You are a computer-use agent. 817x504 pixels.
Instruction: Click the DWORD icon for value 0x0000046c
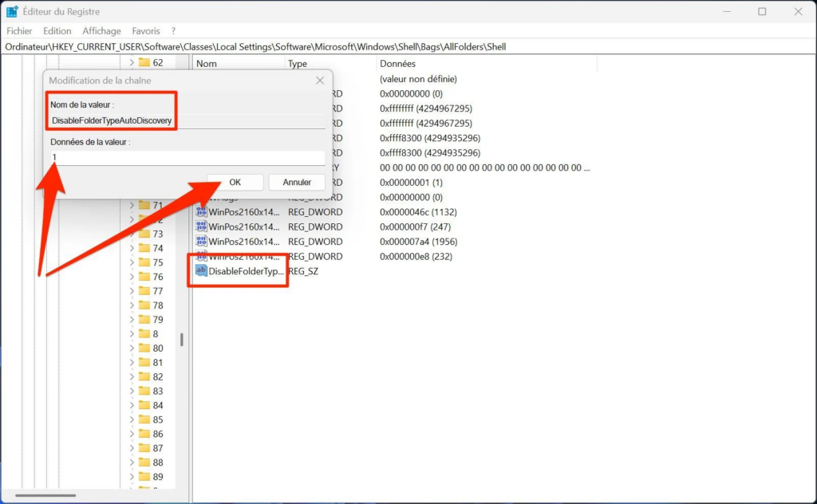[201, 212]
